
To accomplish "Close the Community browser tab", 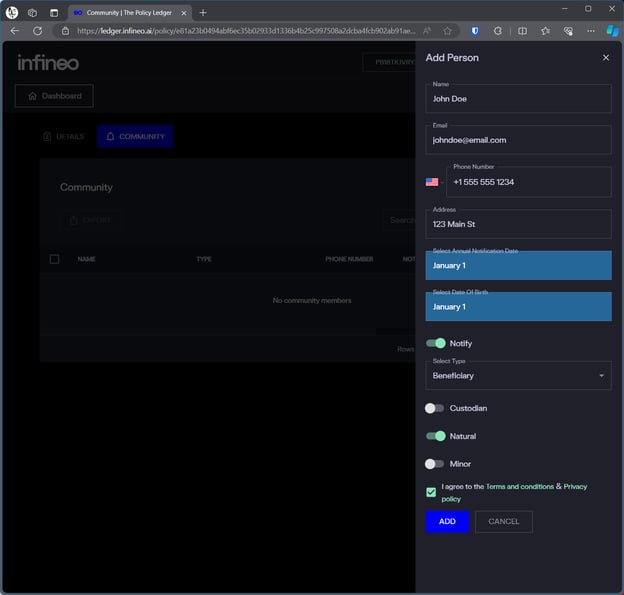I will [x=184, y=13].
